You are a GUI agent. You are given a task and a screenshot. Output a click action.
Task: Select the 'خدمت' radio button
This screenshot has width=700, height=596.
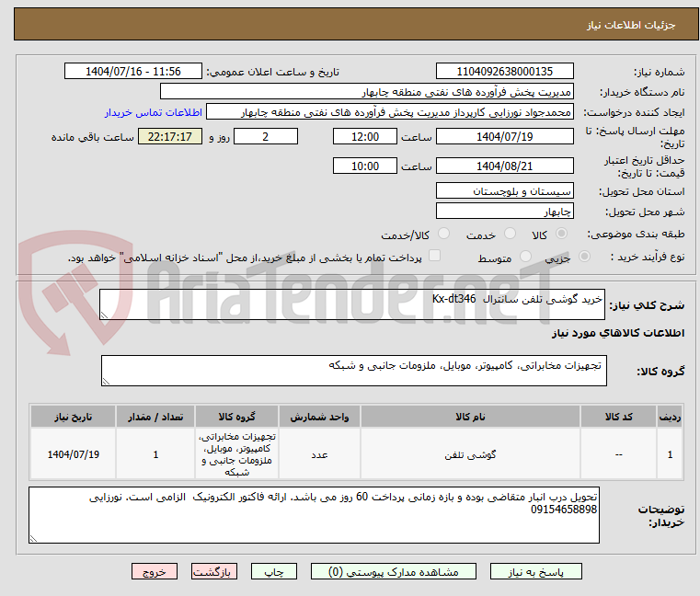pyautogui.click(x=510, y=234)
